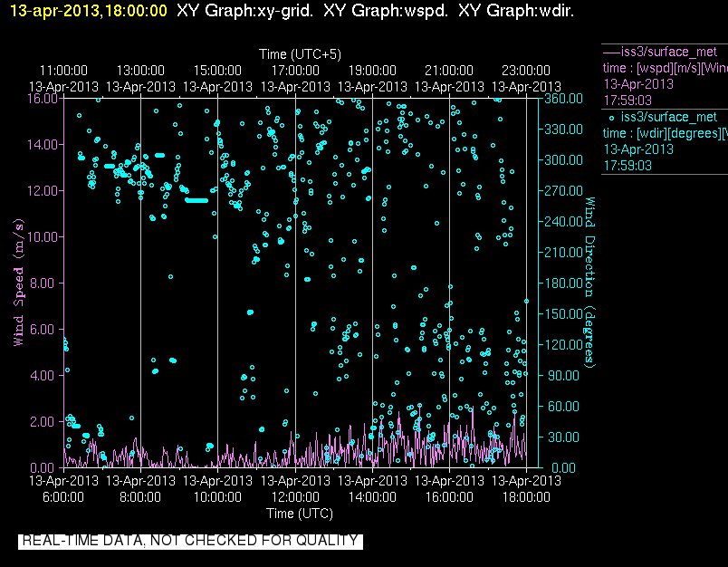Click the 240.00 wind direction tick label
The width and height of the screenshot is (728, 567).
[563, 222]
